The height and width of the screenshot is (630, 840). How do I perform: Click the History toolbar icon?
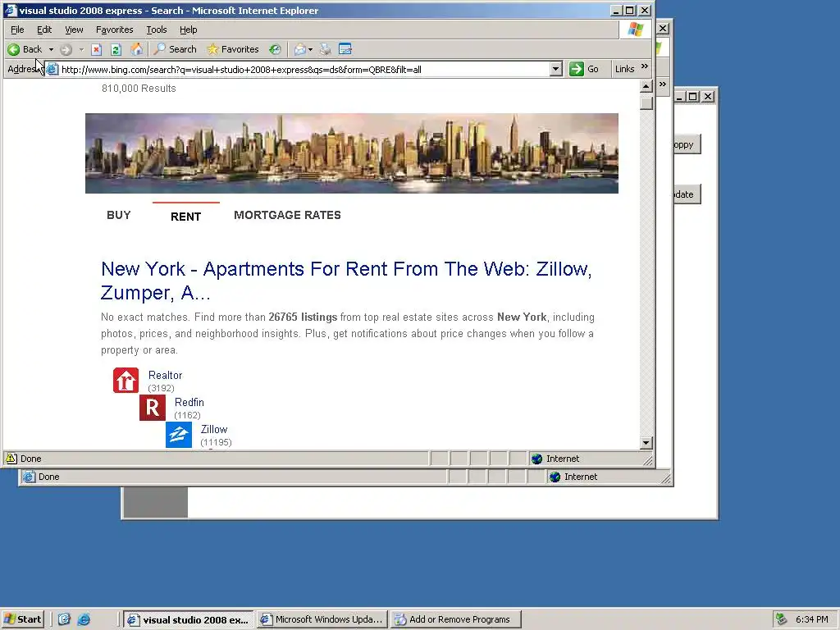point(275,50)
